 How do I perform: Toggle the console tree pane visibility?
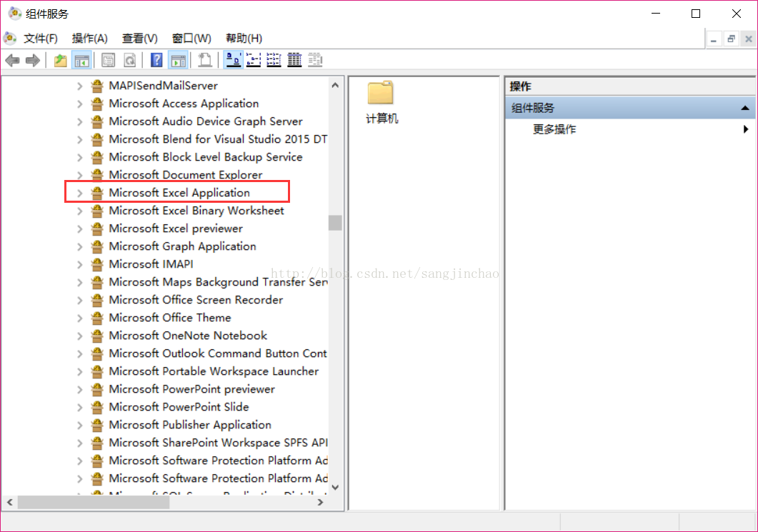point(82,60)
